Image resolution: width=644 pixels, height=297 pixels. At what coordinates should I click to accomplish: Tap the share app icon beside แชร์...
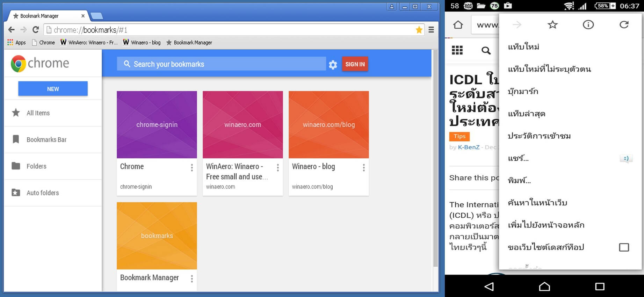(626, 159)
